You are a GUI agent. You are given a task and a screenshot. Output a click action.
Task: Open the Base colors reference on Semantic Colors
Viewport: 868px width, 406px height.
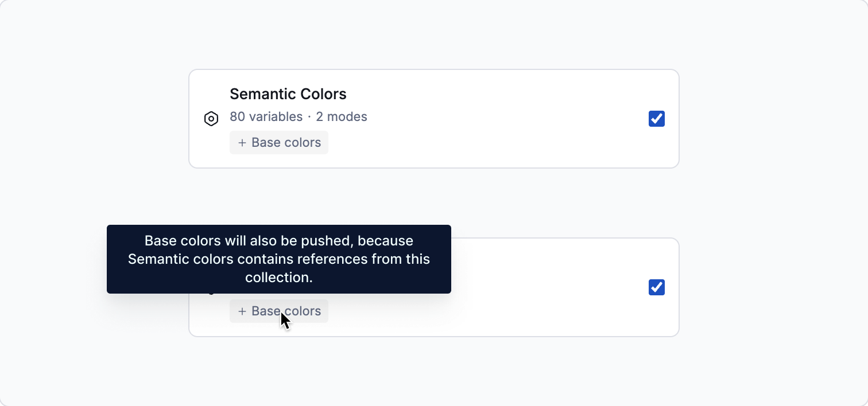278,142
